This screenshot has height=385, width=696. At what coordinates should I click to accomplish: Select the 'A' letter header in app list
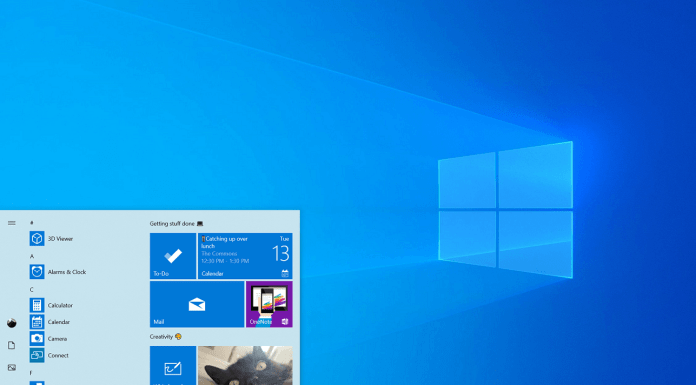(32, 256)
